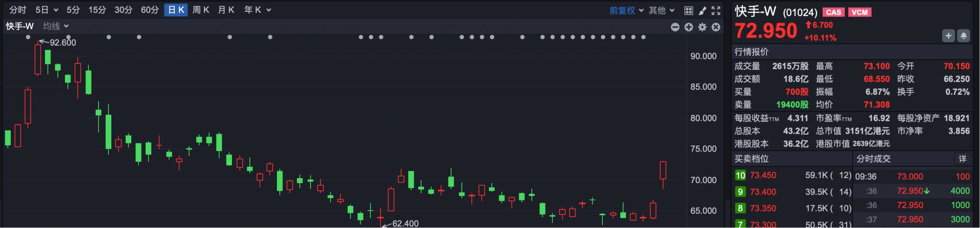Zoom in the chart with plus icon
Screen dimensions: 980x228
pos(689,27)
